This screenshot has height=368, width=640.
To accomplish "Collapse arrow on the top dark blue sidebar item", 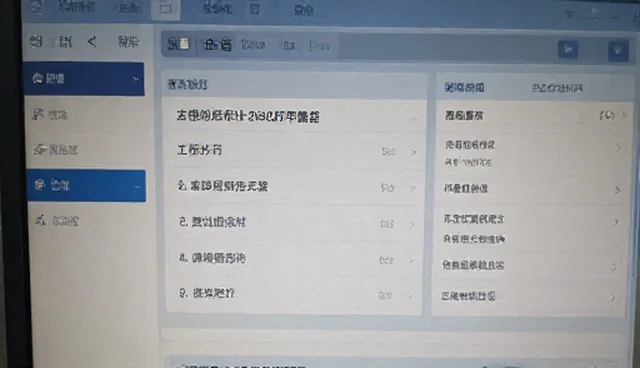I will 136,79.
